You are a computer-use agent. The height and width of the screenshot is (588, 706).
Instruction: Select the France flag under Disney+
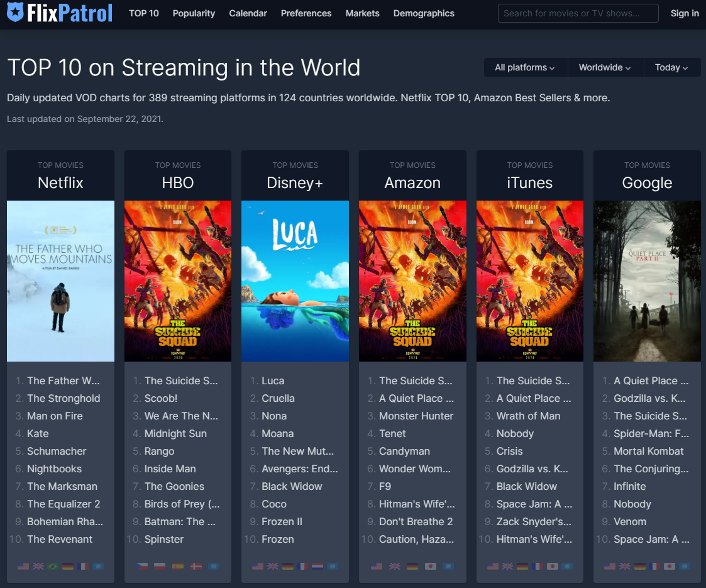tap(302, 567)
